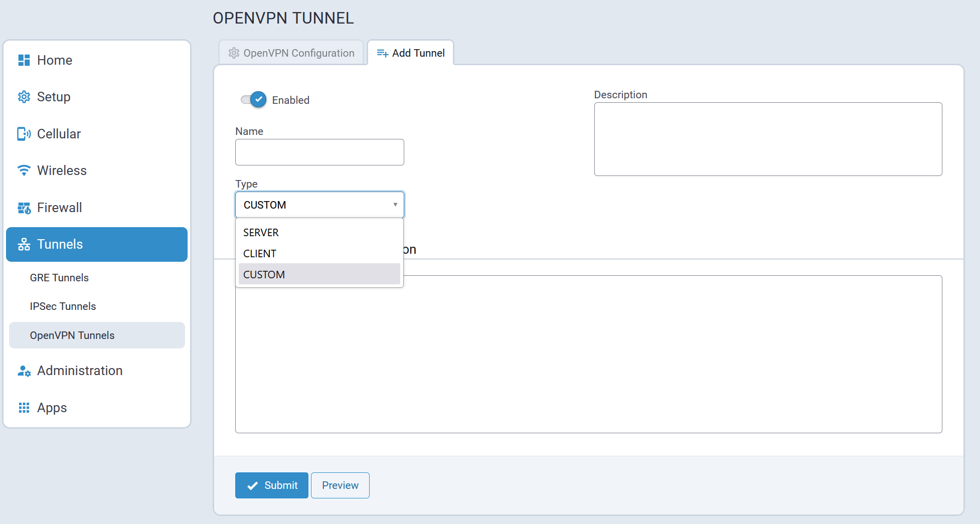Click the Setup gear icon

(x=24, y=97)
